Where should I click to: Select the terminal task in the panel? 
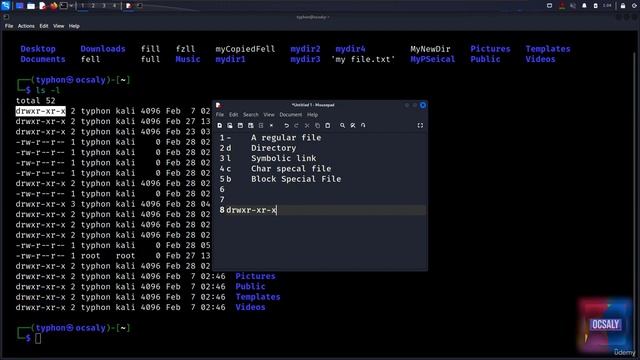pos(140,6)
